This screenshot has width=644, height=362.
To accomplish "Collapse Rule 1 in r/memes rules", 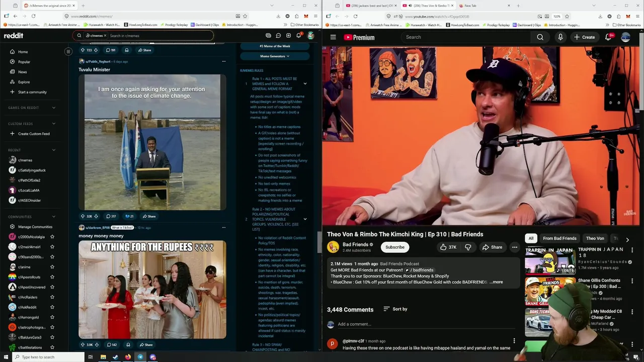I will [x=305, y=83].
